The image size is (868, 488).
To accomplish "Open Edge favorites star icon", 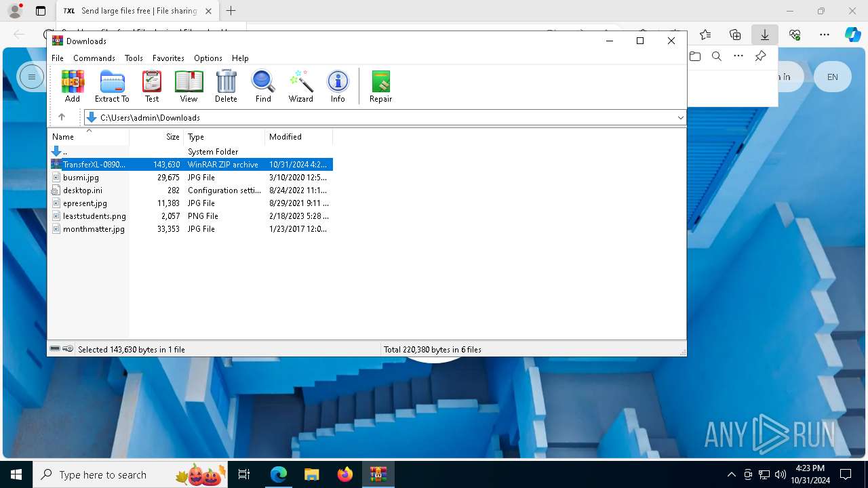I will (705, 35).
